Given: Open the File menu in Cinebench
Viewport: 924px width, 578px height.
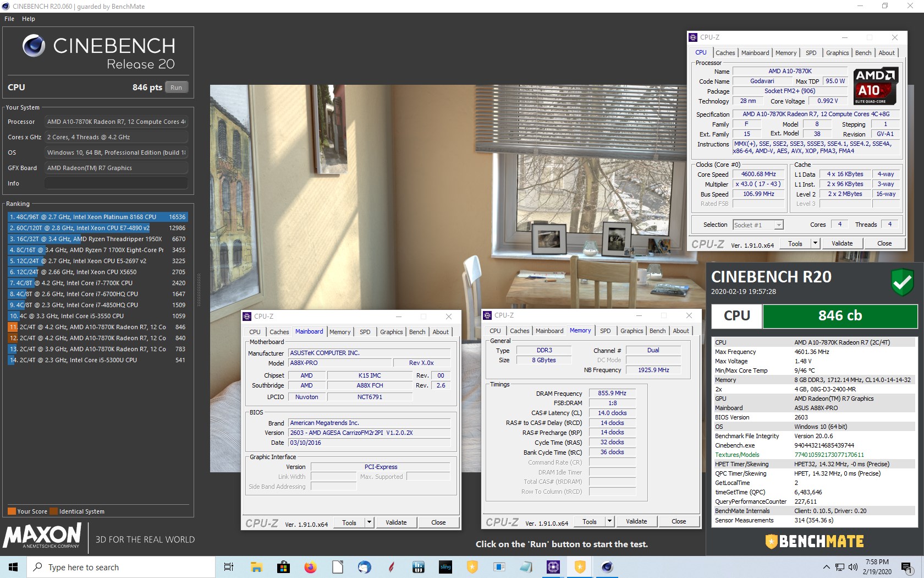Looking at the screenshot, I should (x=9, y=19).
